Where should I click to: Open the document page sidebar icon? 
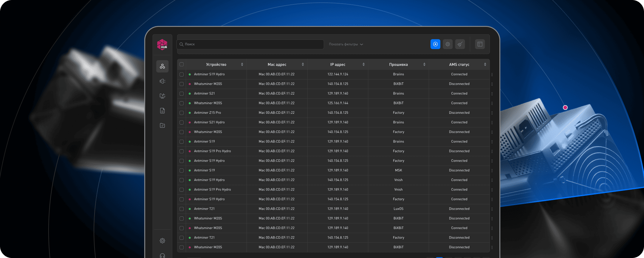[162, 111]
